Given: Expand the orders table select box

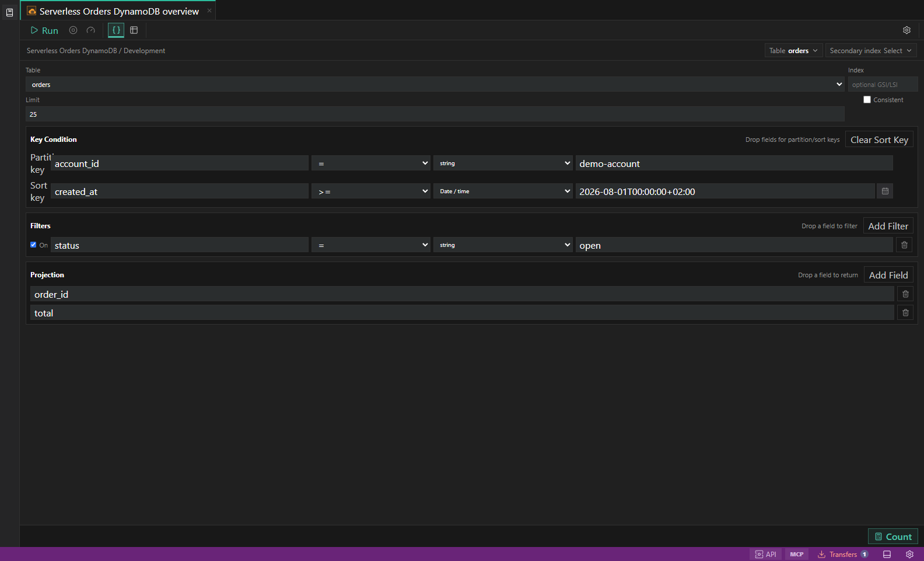Looking at the screenshot, I should coord(435,85).
